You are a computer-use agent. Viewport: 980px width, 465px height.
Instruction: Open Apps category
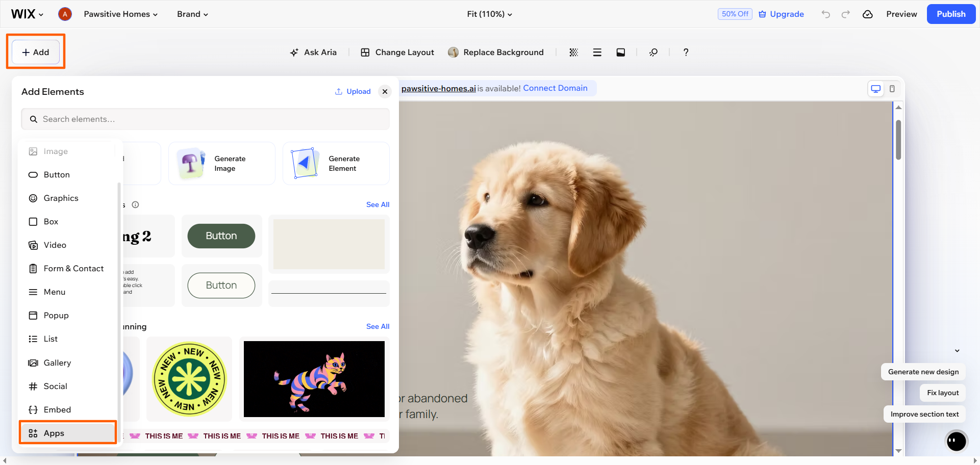point(68,433)
